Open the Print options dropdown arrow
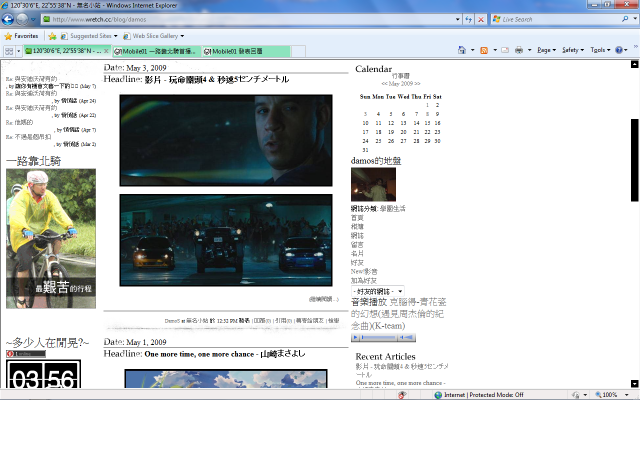The image size is (640, 461). (x=529, y=50)
